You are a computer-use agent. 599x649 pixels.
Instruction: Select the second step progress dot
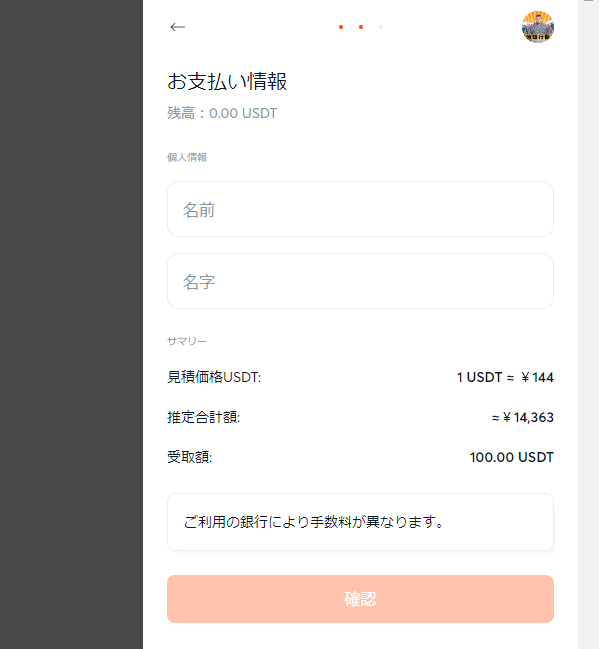[x=361, y=27]
